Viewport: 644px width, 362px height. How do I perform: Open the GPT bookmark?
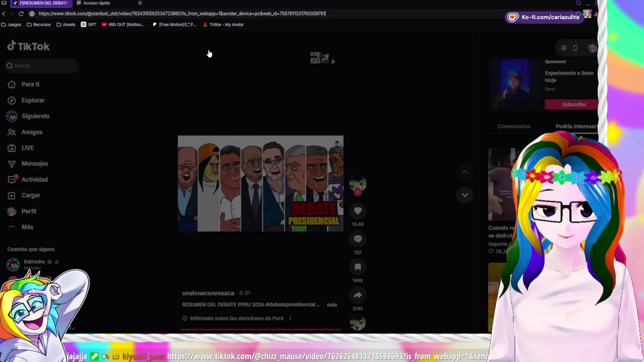point(89,25)
